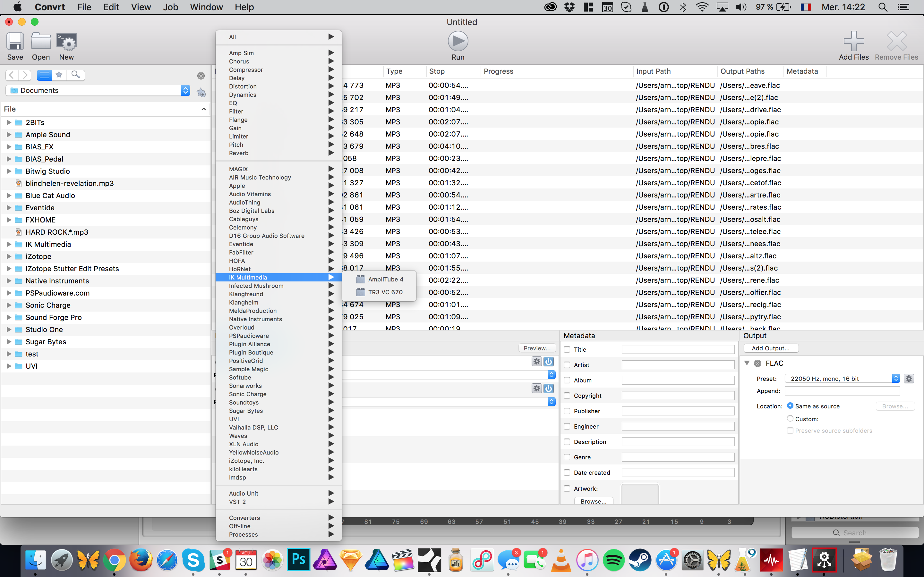Open an existing job with the Open icon
Viewport: 924px width, 577px height.
click(40, 45)
